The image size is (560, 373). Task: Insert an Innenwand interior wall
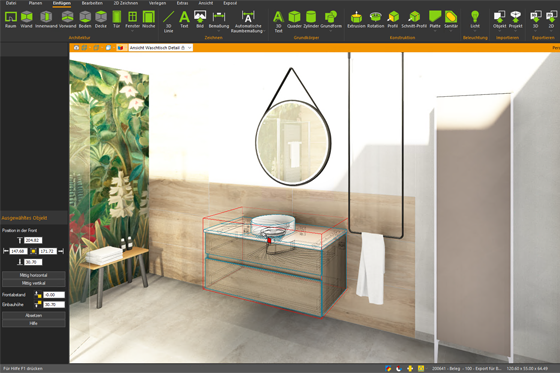pyautogui.click(x=46, y=19)
